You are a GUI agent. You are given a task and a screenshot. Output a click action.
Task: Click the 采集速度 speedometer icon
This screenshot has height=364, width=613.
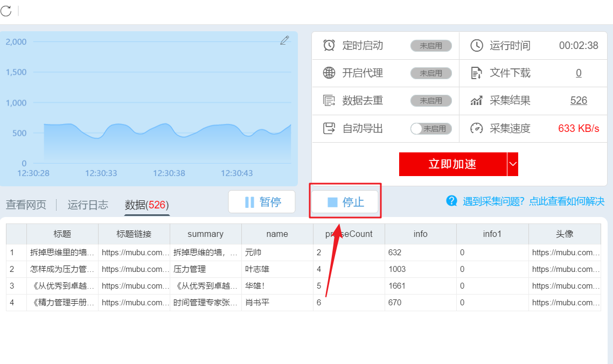tap(476, 128)
